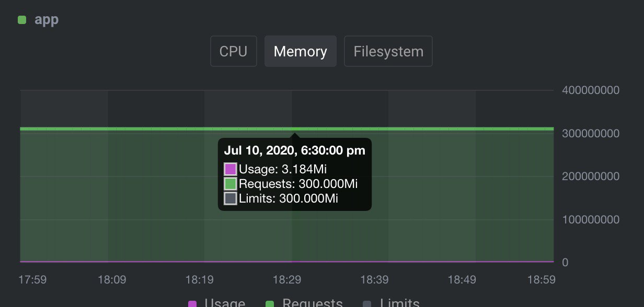Screen dimensions: 644x307
Task: Click the 18:09 time axis label
Action: [x=112, y=280]
